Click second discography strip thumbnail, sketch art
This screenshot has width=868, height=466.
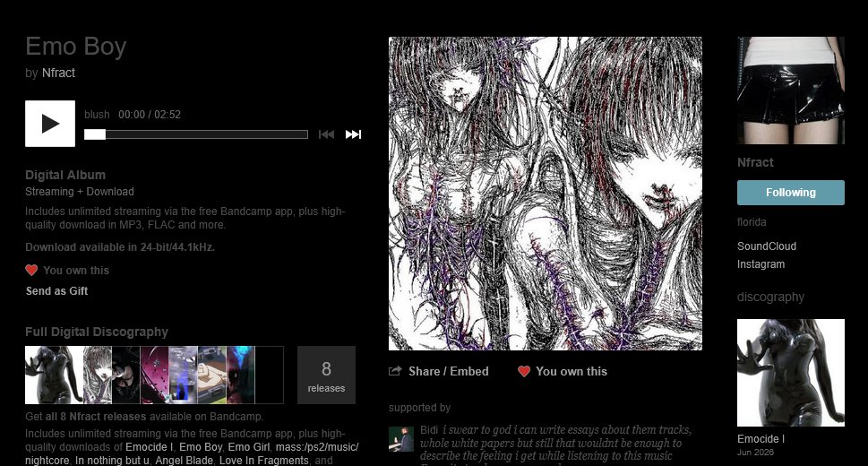(x=98, y=375)
